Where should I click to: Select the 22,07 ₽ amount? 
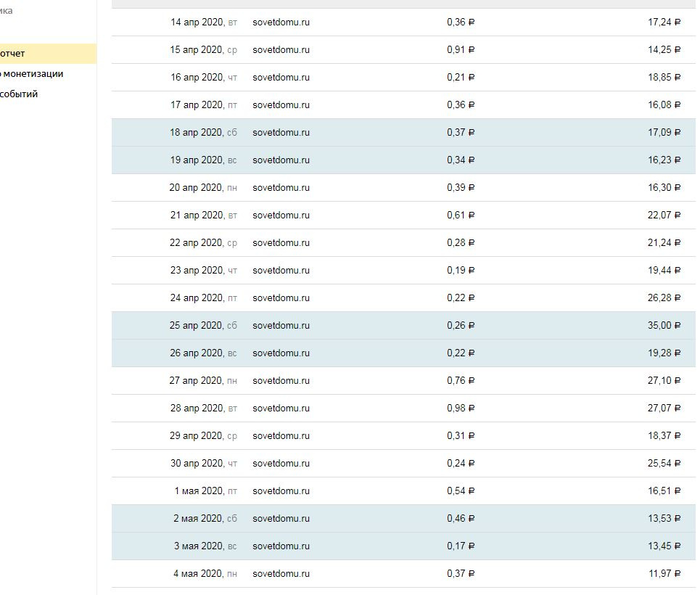pos(664,216)
